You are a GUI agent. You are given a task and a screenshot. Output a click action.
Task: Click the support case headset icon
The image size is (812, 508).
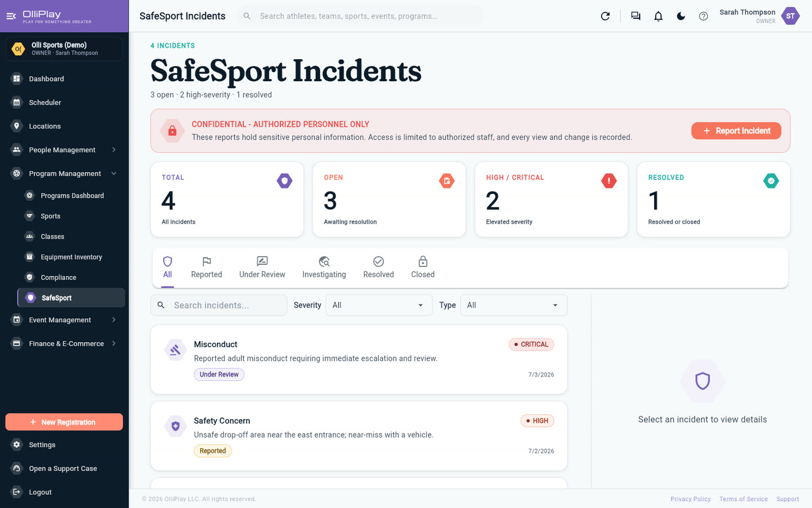click(x=16, y=468)
